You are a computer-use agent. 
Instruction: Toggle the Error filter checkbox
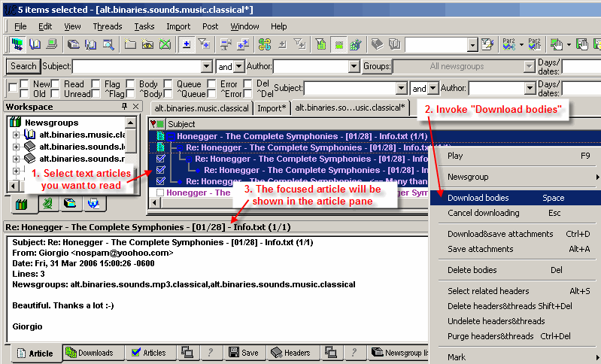pyautogui.click(x=211, y=83)
